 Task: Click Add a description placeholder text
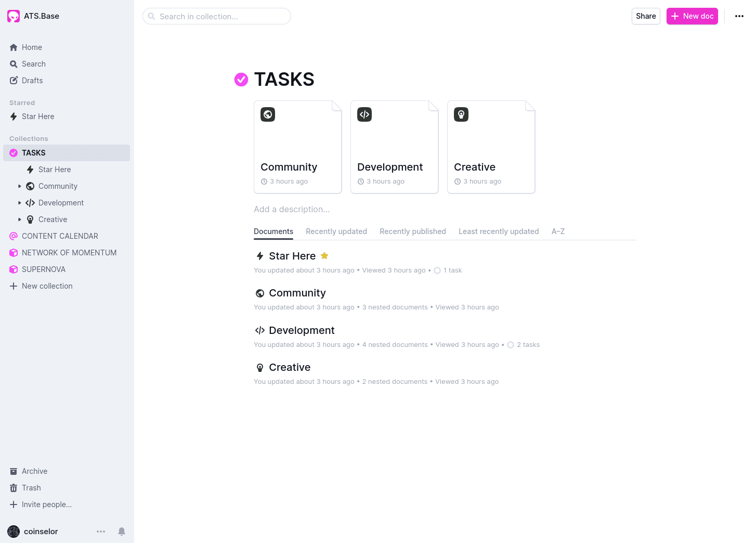(292, 209)
